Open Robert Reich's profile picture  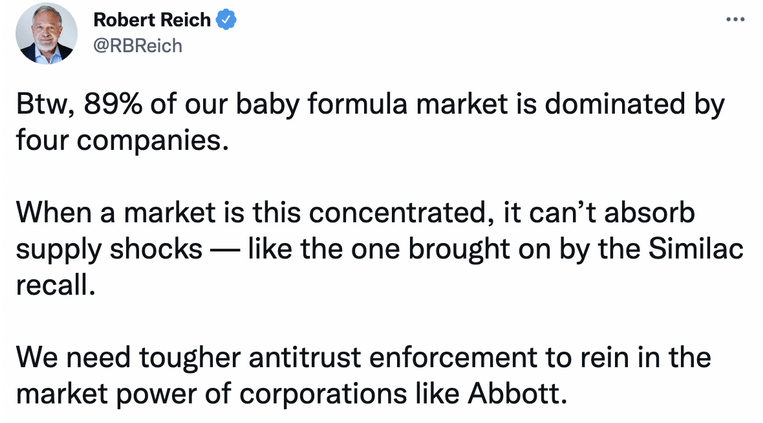(x=47, y=34)
